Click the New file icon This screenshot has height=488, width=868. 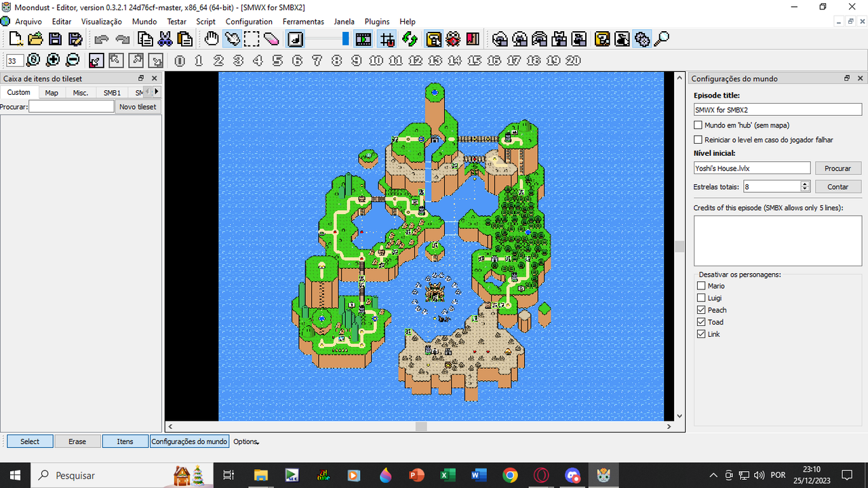coord(16,39)
